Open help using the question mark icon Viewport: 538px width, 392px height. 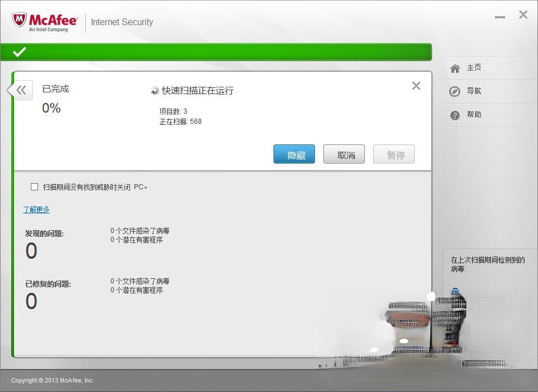(x=455, y=115)
